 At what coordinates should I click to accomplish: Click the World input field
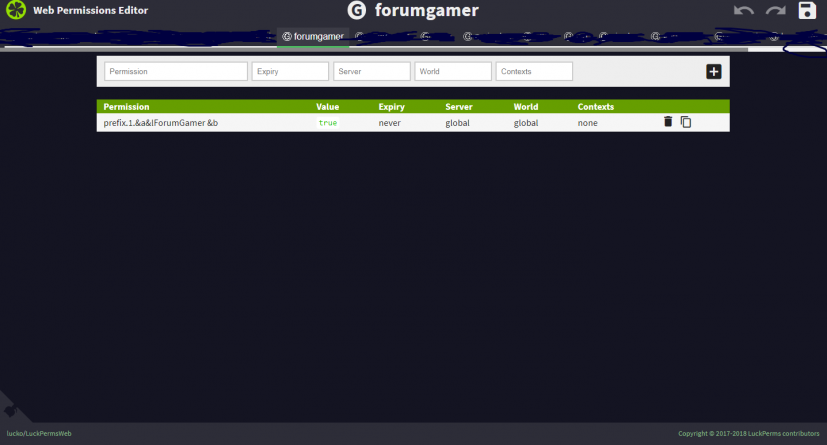coord(453,72)
